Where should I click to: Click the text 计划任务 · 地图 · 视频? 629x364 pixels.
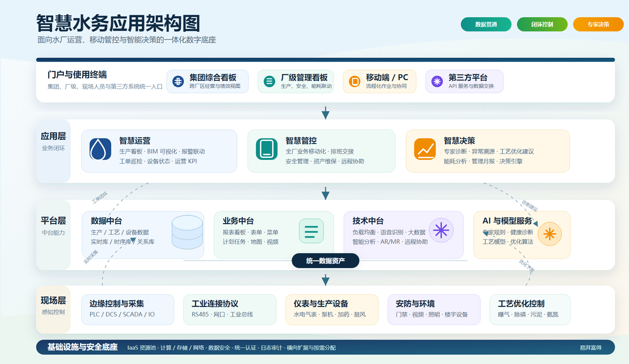tap(251, 241)
